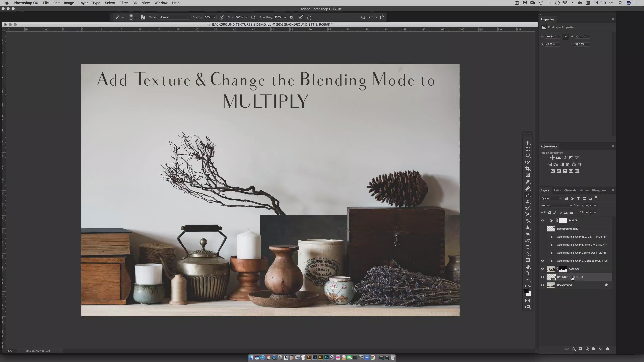Viewport: 644px width, 362px height.
Task: Select the Horizontal Type tool
Action: [528, 247]
